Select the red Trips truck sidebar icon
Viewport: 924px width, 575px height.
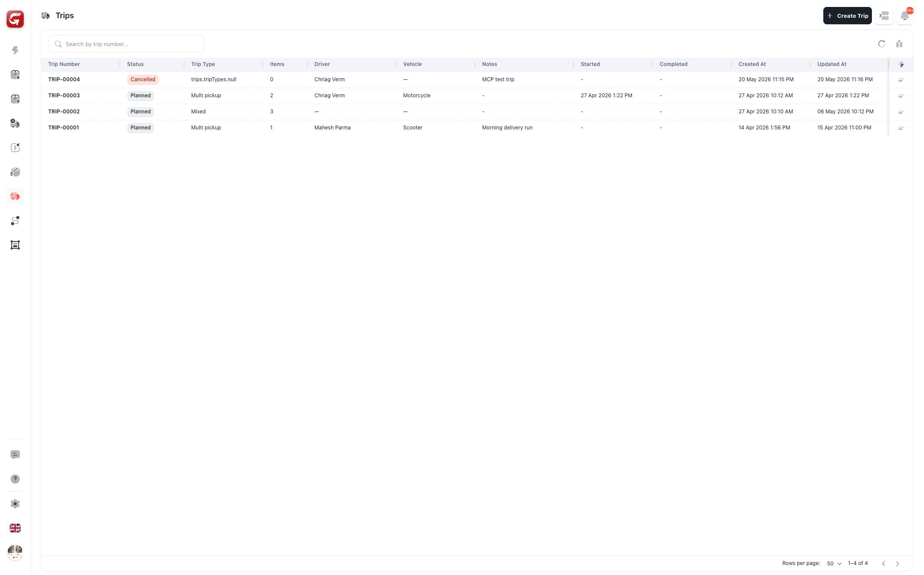point(15,196)
